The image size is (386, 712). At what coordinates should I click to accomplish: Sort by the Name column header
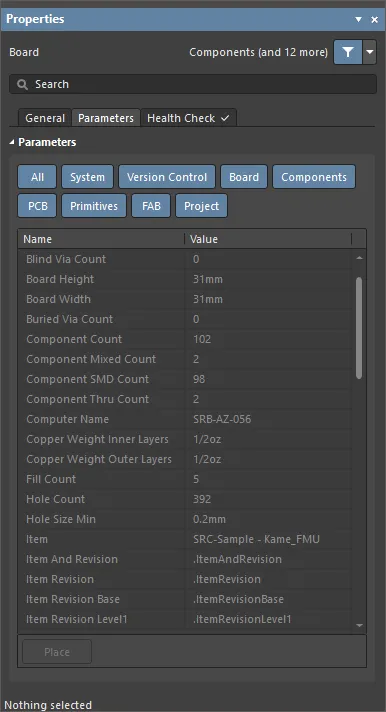pos(101,239)
